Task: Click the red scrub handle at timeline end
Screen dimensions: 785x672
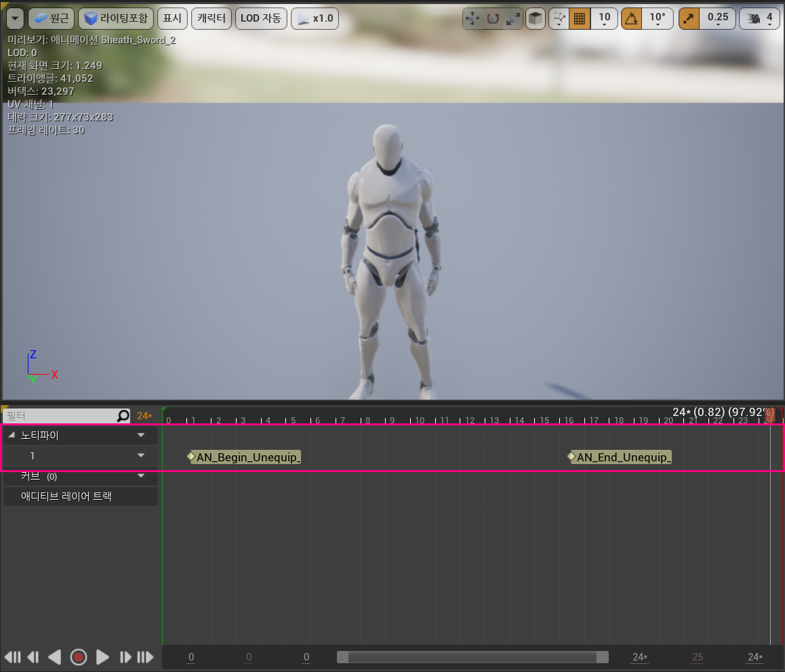Action: (770, 415)
